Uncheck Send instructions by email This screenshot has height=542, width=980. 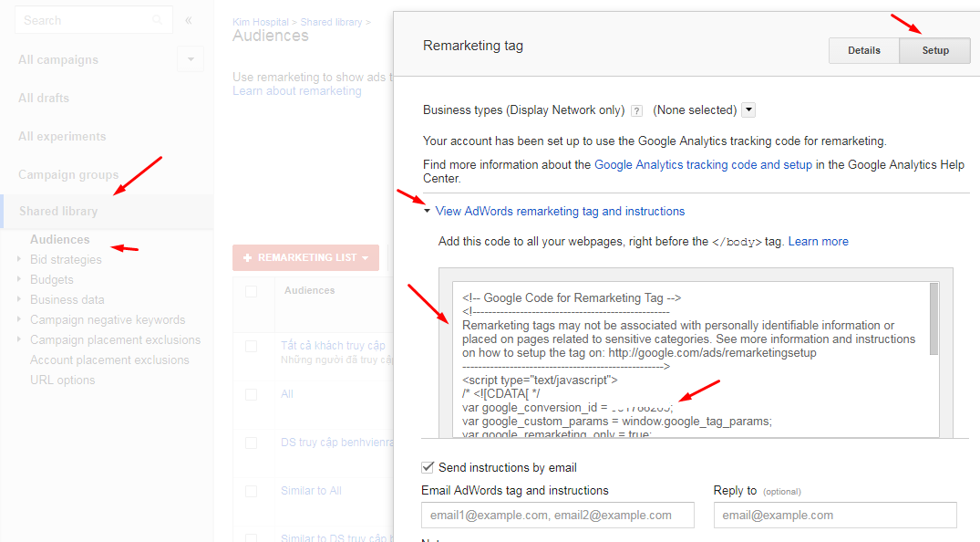pos(428,467)
